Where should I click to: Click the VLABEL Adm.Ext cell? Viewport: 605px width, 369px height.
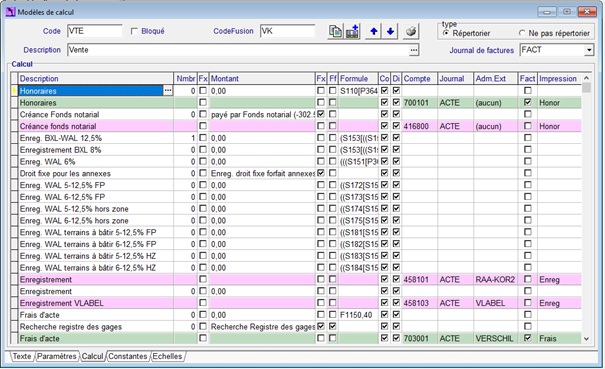point(495,303)
